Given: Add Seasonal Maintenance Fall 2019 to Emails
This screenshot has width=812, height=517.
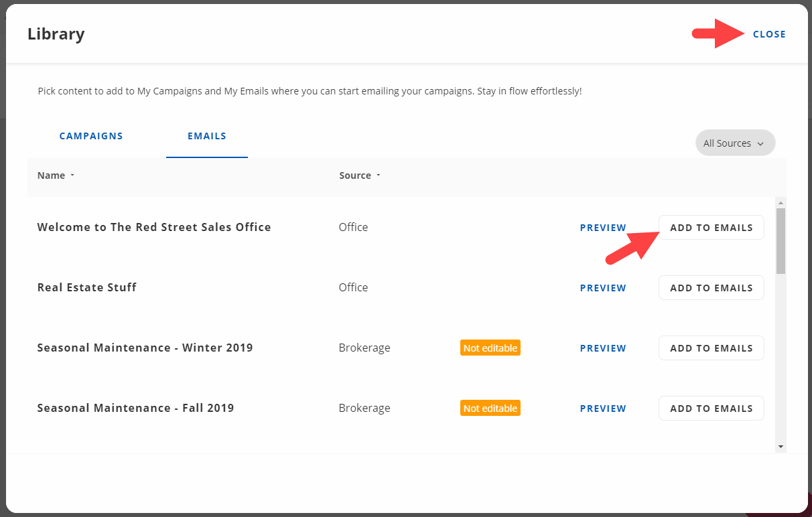Looking at the screenshot, I should coord(711,409).
